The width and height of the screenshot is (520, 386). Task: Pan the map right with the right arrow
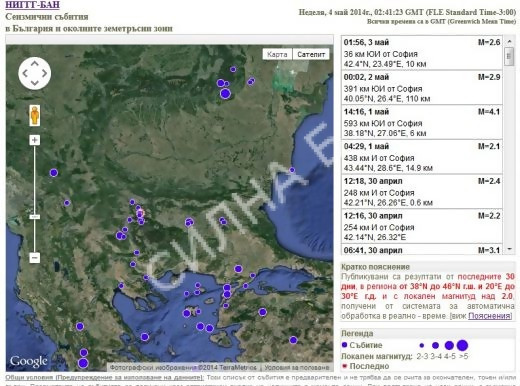(44, 73)
